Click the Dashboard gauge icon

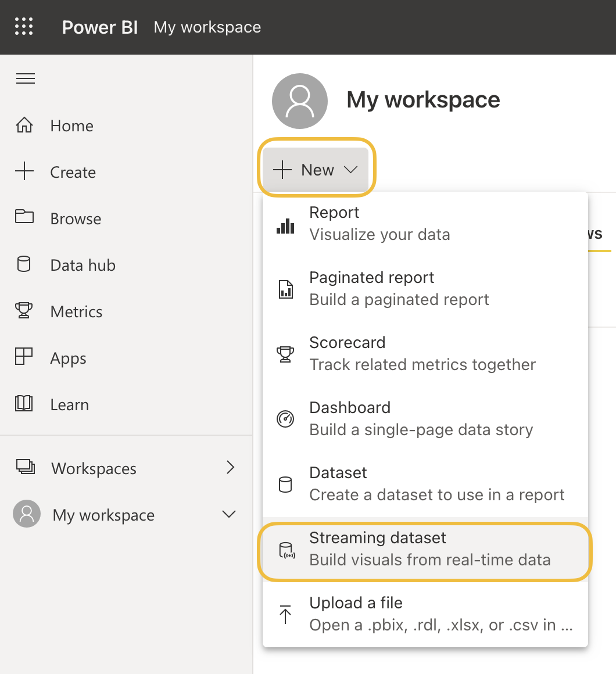pos(285,418)
